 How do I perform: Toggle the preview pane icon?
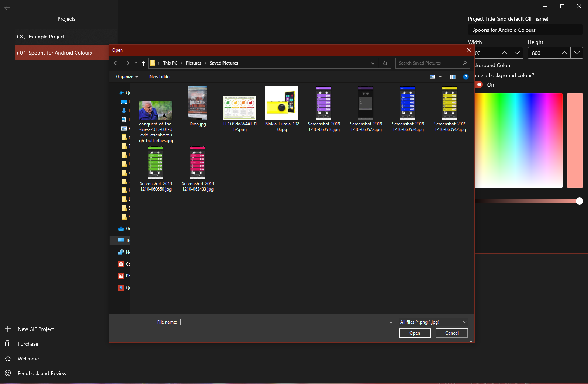pyautogui.click(x=453, y=77)
